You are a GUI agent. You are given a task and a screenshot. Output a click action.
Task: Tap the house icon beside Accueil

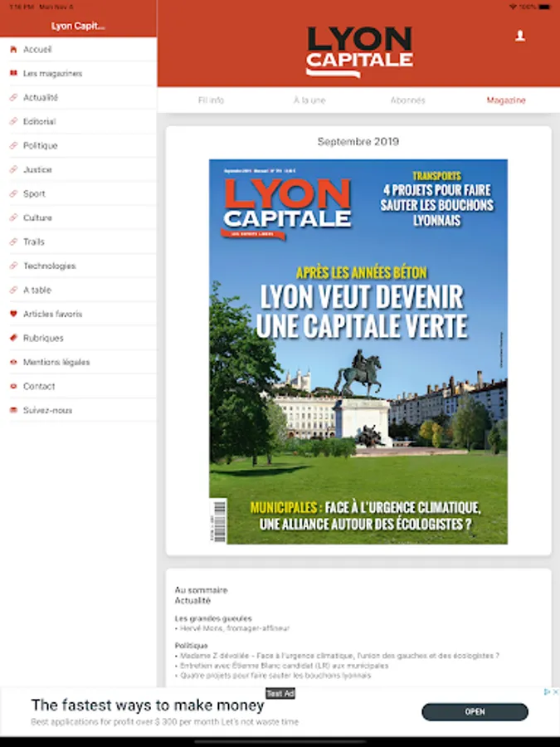point(13,49)
